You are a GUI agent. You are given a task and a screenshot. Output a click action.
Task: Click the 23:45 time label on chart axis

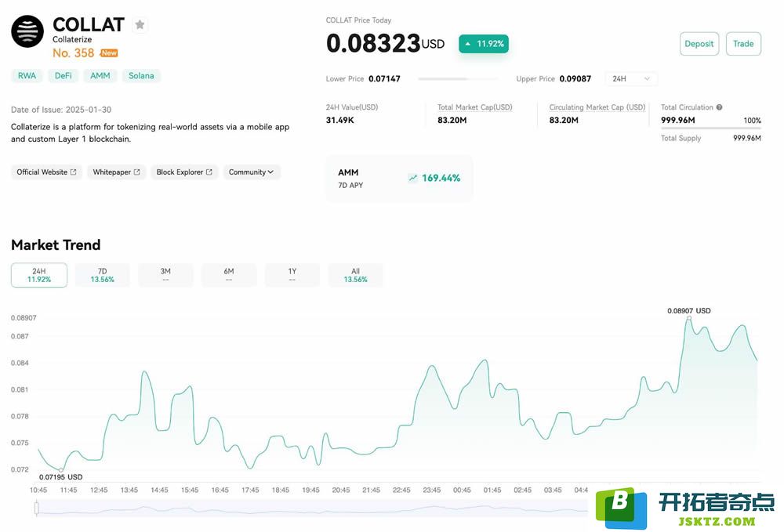point(432,490)
